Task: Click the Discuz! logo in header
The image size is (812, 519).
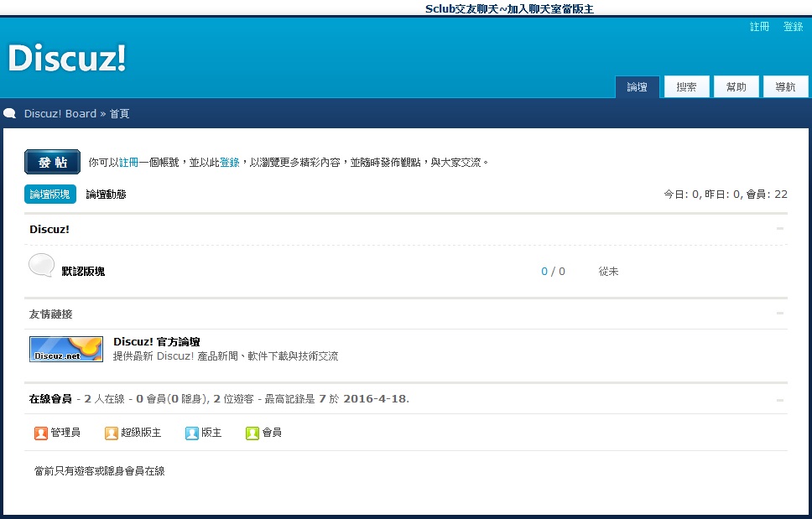Action: pos(67,58)
